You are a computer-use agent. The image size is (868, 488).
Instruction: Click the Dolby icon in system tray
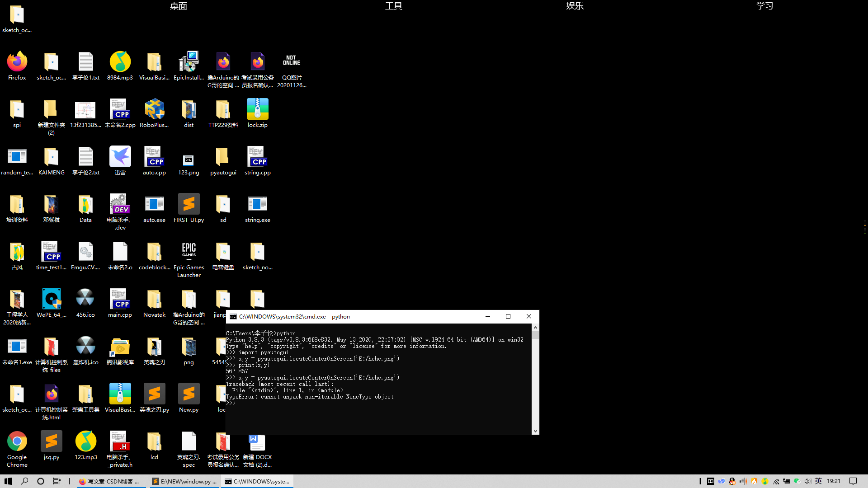pos(711,481)
